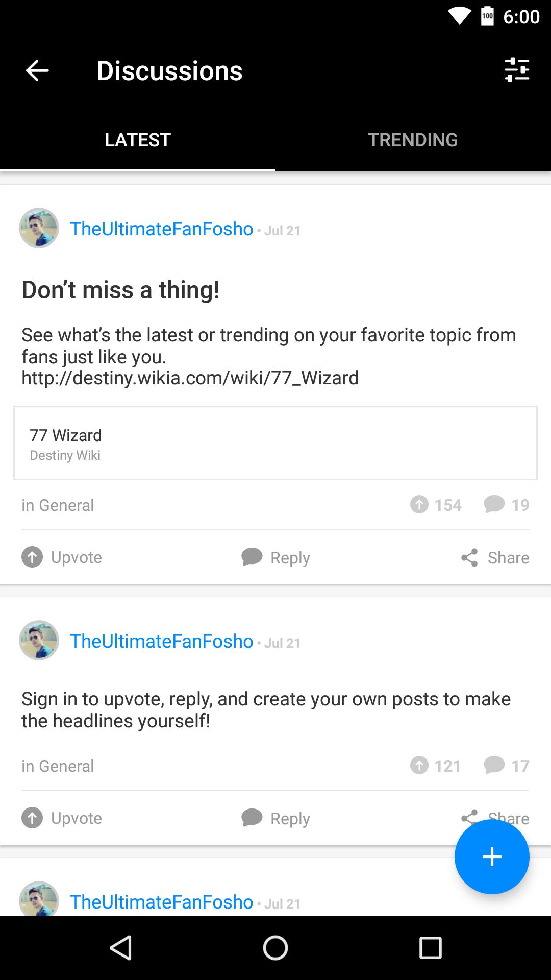This screenshot has width=551, height=980.
Task: Tap the back arrow in header
Action: 37,70
